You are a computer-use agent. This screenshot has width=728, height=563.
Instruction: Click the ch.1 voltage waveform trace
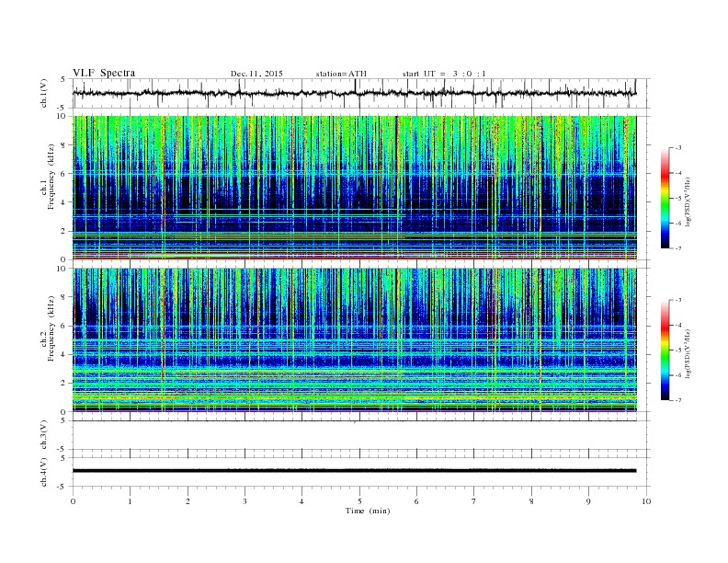coord(355,93)
